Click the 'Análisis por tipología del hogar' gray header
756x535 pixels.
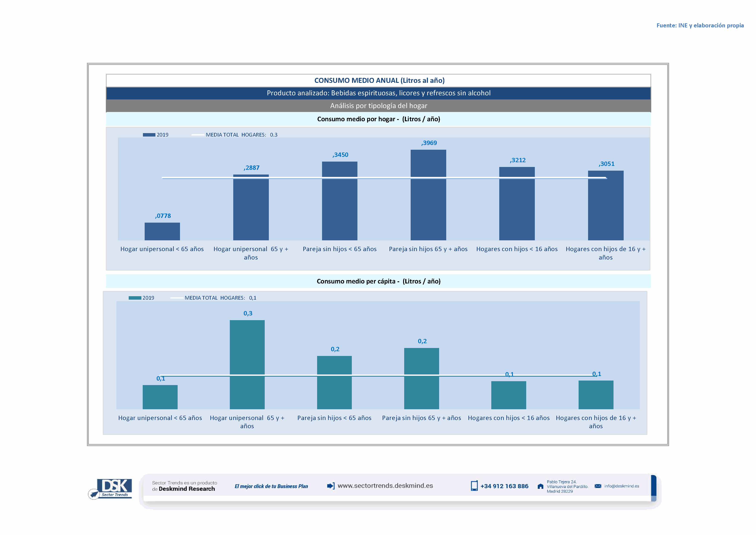click(x=378, y=106)
